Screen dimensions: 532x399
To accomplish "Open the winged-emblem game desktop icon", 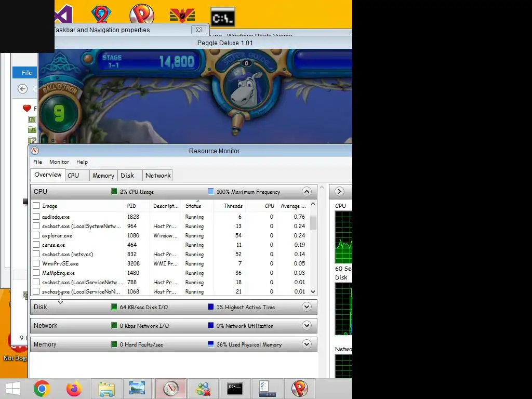I will (x=182, y=15).
